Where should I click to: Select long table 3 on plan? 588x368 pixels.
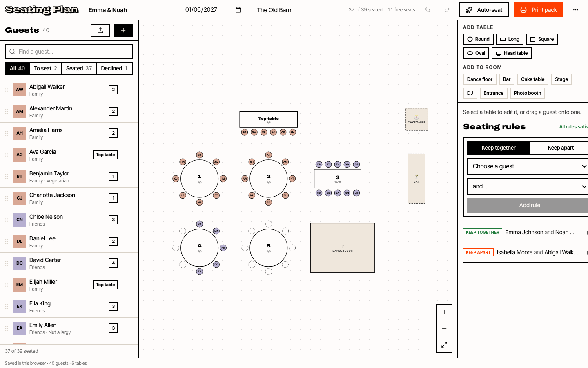tap(338, 179)
